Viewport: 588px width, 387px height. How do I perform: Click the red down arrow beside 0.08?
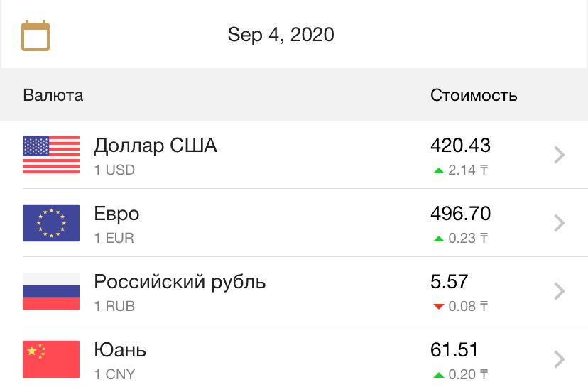point(438,306)
